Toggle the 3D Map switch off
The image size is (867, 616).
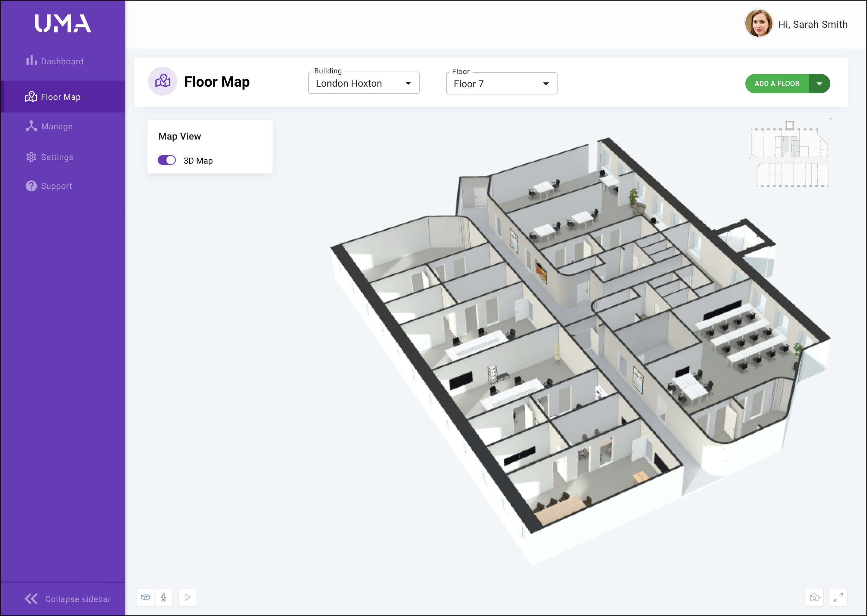point(167,160)
